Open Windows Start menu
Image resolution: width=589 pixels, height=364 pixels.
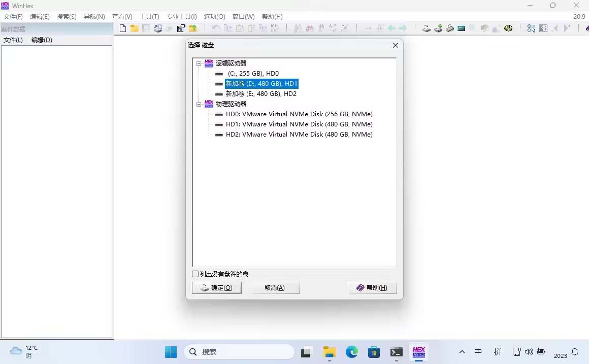click(171, 352)
